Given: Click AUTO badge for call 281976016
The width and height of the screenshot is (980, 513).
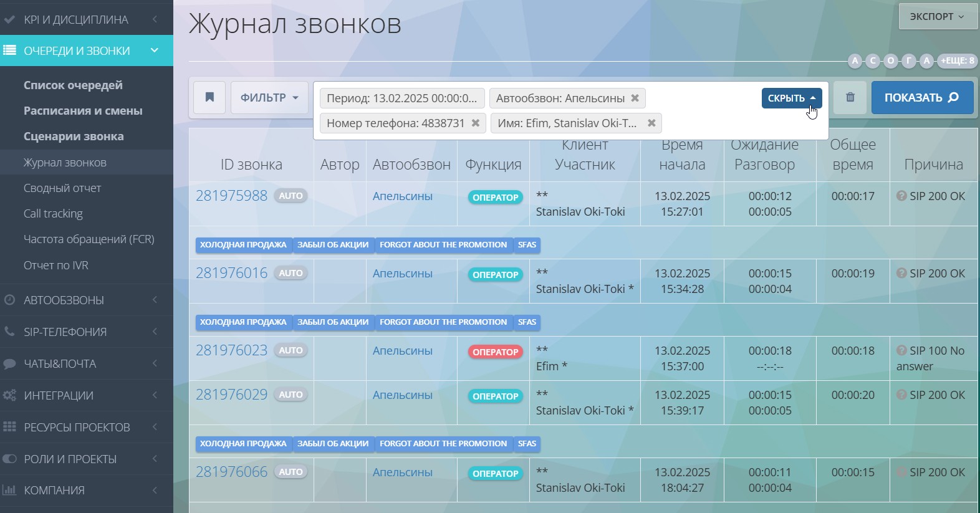Looking at the screenshot, I should pyautogui.click(x=291, y=273).
